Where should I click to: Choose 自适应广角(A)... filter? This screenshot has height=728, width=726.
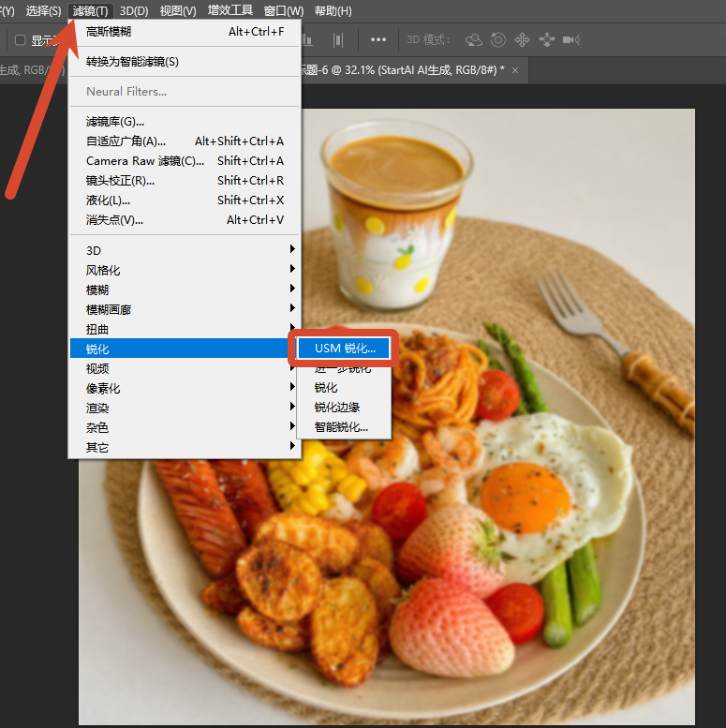[x=185, y=141]
